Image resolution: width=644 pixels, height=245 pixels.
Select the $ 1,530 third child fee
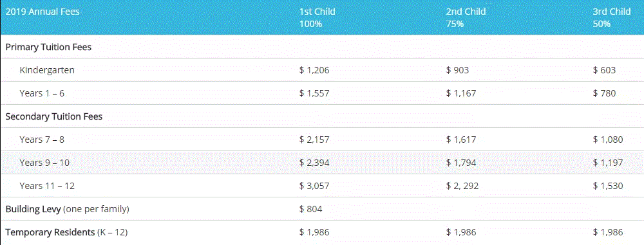(x=608, y=186)
